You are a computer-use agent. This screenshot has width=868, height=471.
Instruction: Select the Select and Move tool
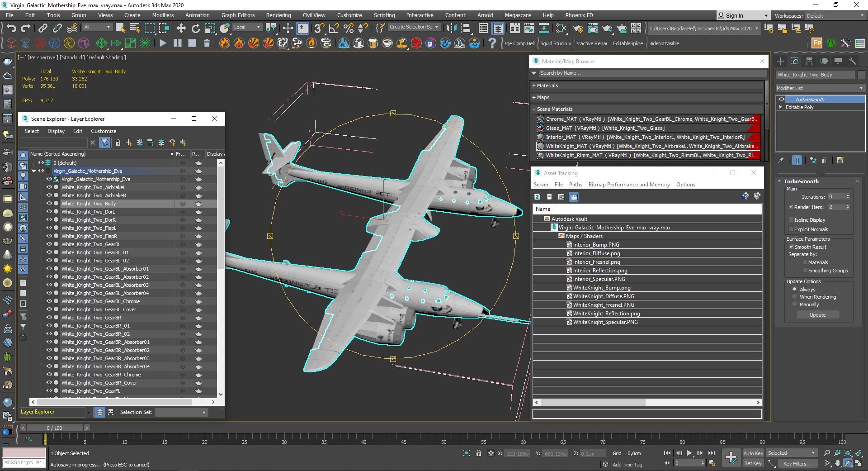[x=181, y=28]
